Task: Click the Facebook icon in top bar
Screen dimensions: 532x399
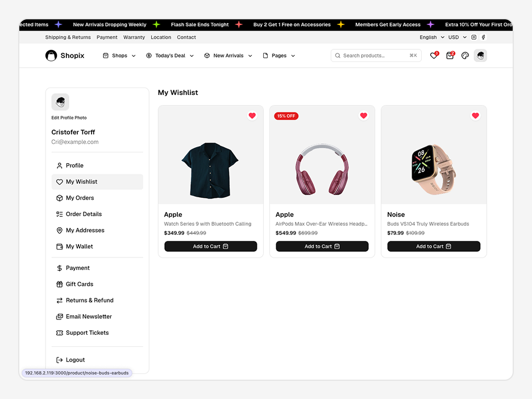Action: click(484, 38)
